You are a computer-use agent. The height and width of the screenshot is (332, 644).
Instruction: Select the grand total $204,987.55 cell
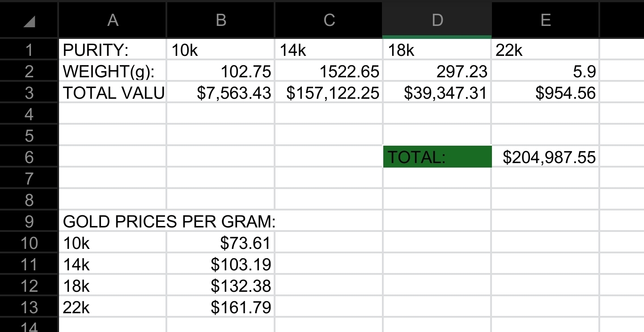click(x=545, y=157)
